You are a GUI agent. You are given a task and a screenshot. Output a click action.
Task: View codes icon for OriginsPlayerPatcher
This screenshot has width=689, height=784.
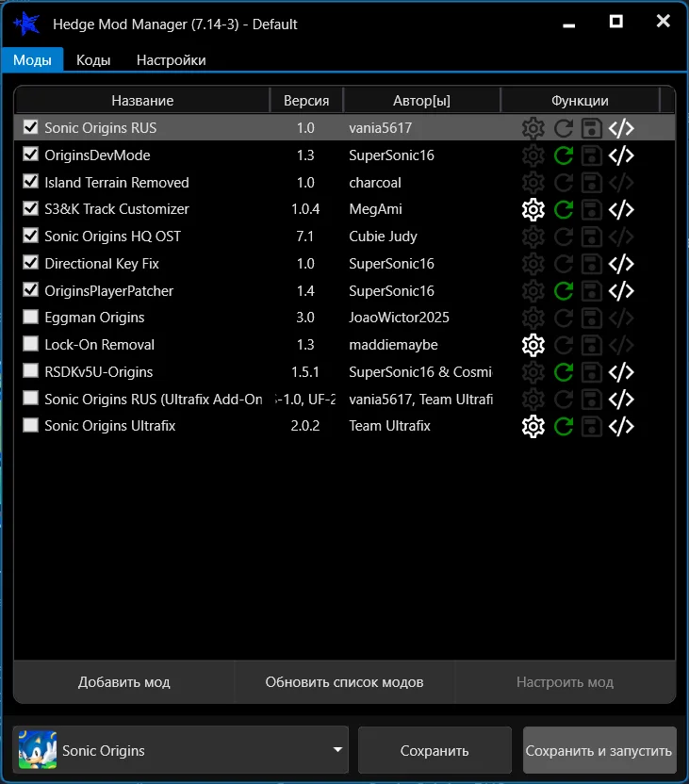[x=621, y=291]
